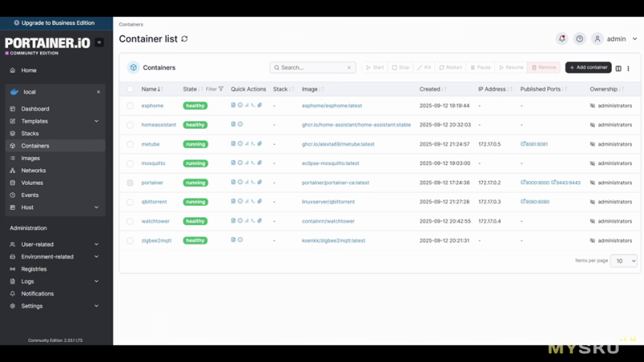Click Upgrade to Business Edition
This screenshot has height=362, width=644.
coord(54,23)
